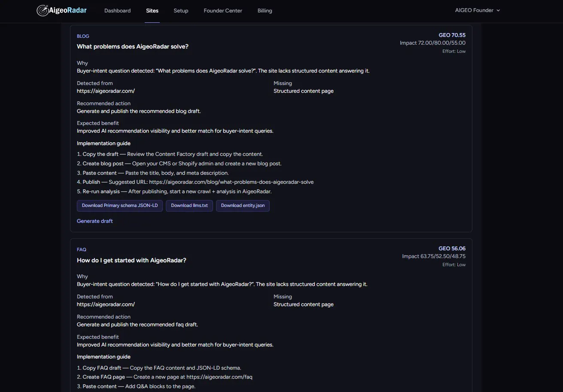Select the Sites tab
This screenshot has height=392, width=563.
152,11
